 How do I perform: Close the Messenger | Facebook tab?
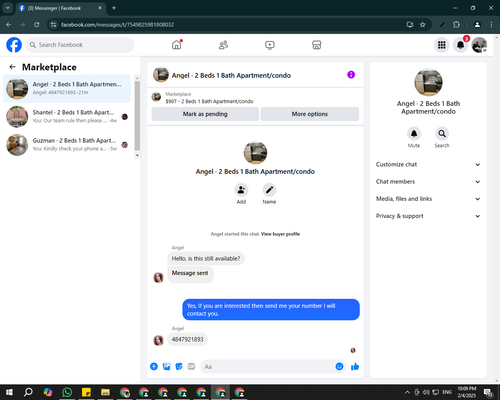click(100, 8)
